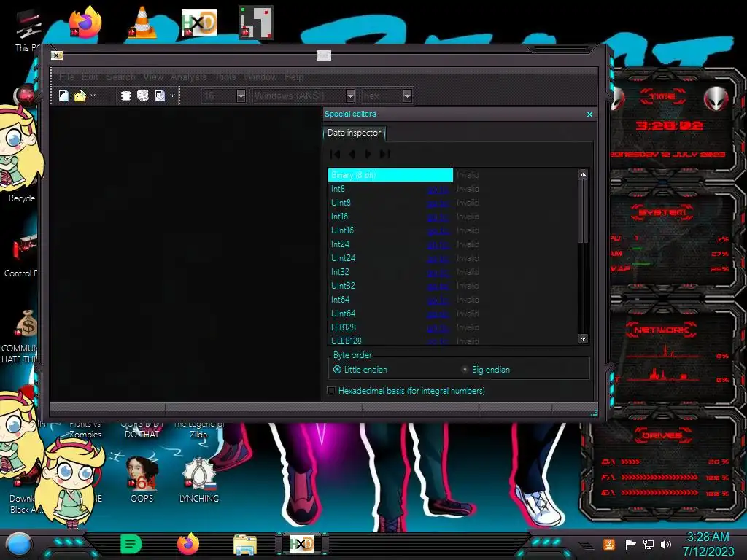Close the Special editors panel
The height and width of the screenshot is (560, 747).
point(589,114)
